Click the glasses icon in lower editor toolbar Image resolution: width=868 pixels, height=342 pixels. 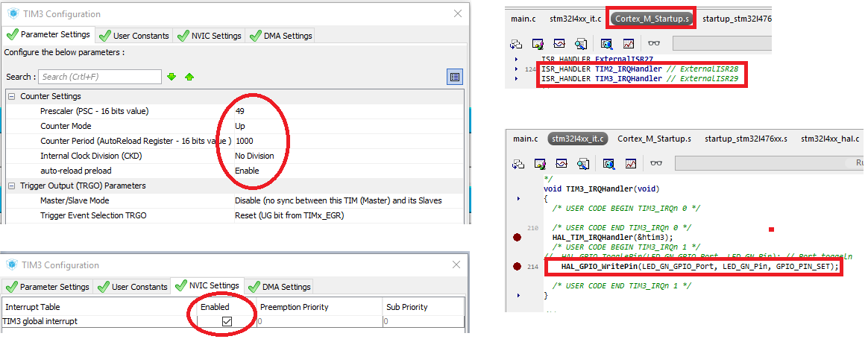point(655,163)
